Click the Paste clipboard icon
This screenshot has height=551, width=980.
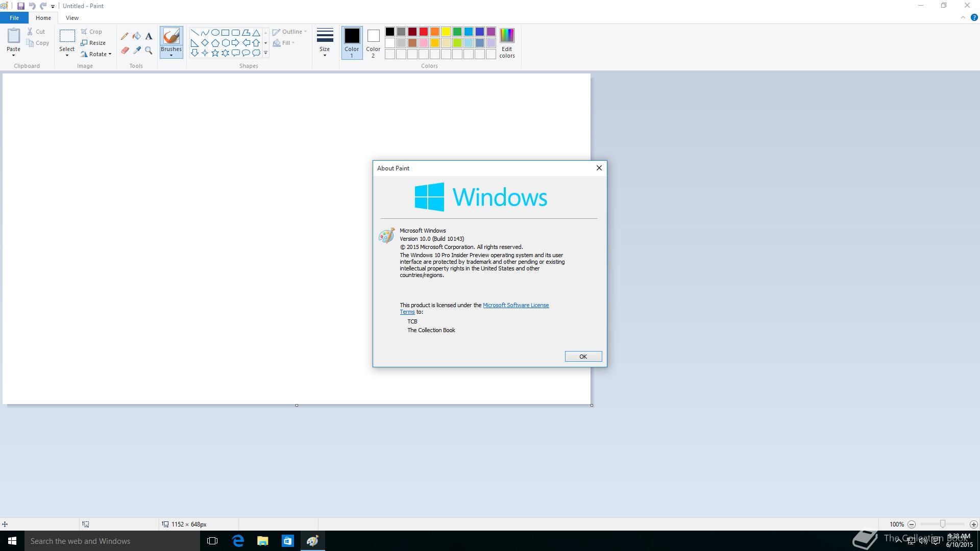[14, 36]
